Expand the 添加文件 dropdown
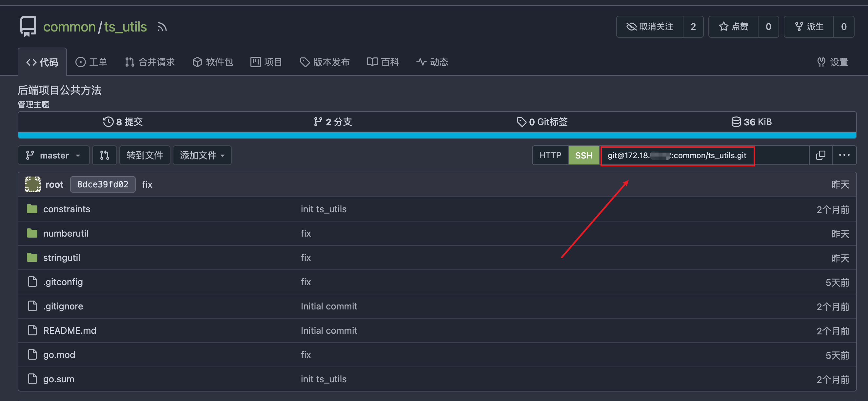Viewport: 868px width, 401px height. pyautogui.click(x=202, y=155)
